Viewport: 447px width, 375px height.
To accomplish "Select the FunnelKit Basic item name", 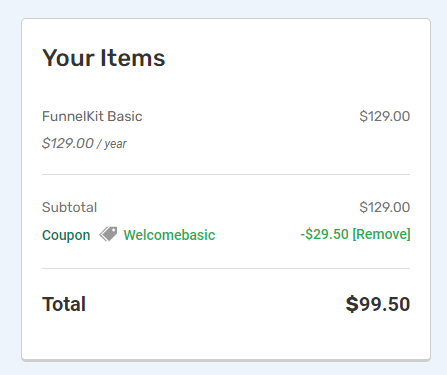I will point(92,116).
